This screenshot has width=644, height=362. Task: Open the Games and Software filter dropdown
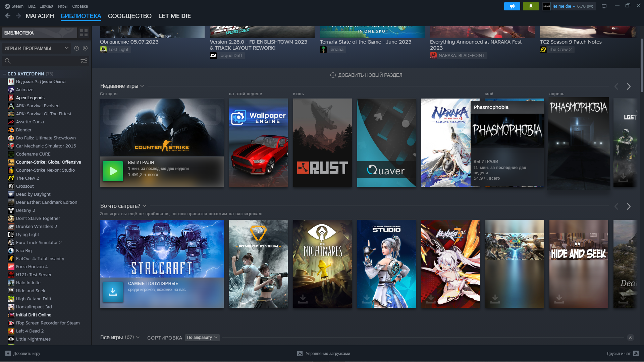[x=37, y=48]
